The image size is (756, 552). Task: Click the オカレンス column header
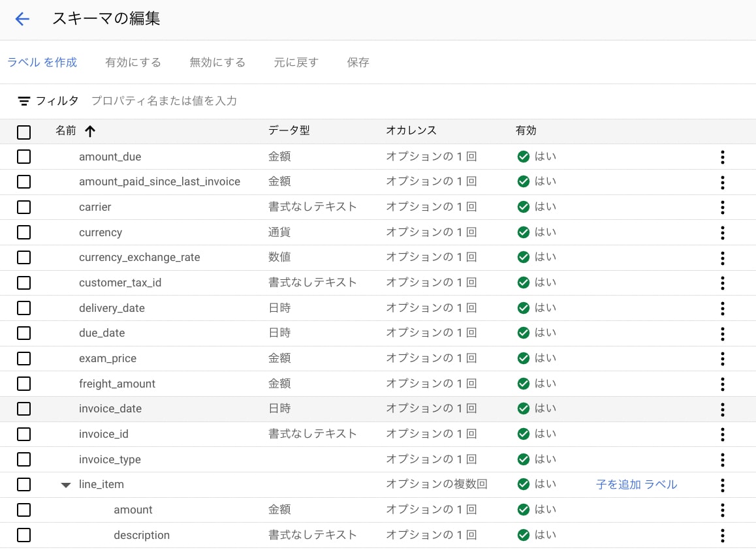click(x=411, y=130)
